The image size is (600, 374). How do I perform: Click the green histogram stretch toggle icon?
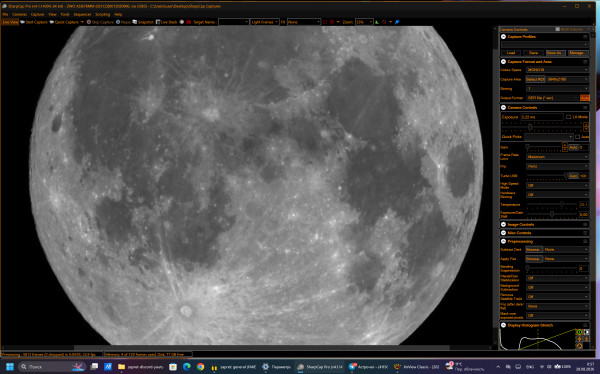[x=579, y=332]
